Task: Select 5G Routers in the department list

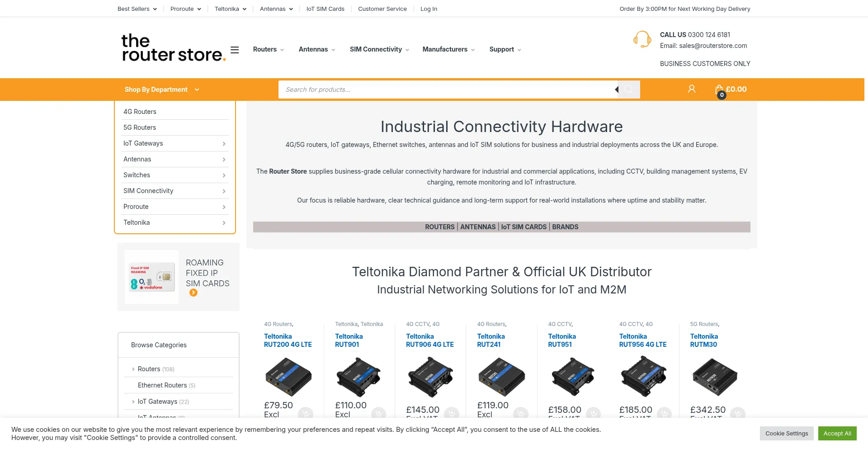Action: point(140,128)
